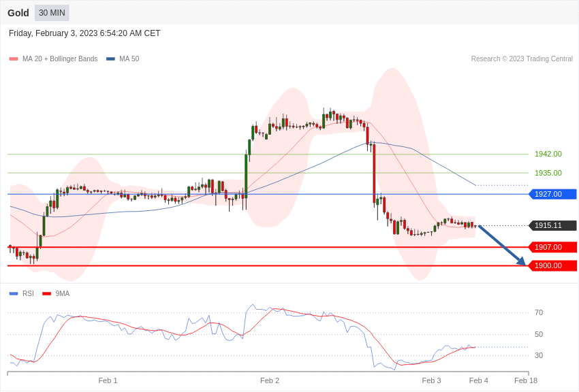The width and height of the screenshot is (579, 392).
Task: Click the Friday, February 3, 2023 timestamp
Action: point(84,33)
